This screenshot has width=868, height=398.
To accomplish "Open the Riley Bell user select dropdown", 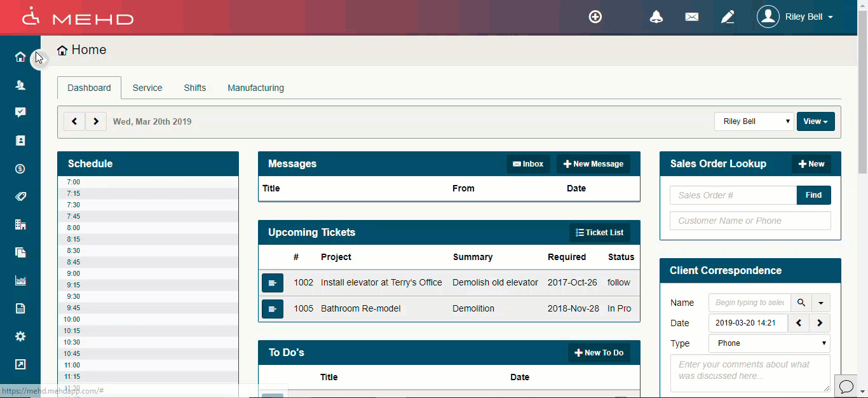I will pyautogui.click(x=754, y=121).
